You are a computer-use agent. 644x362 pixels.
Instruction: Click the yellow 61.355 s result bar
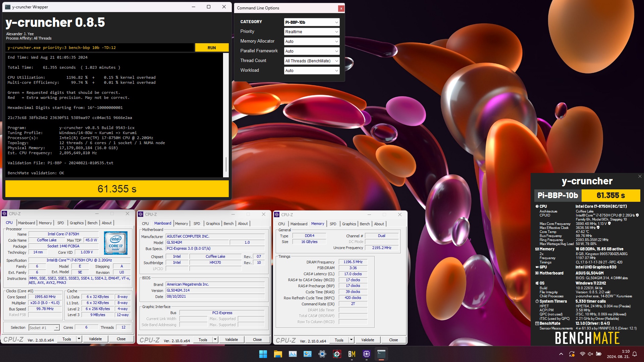click(x=117, y=189)
